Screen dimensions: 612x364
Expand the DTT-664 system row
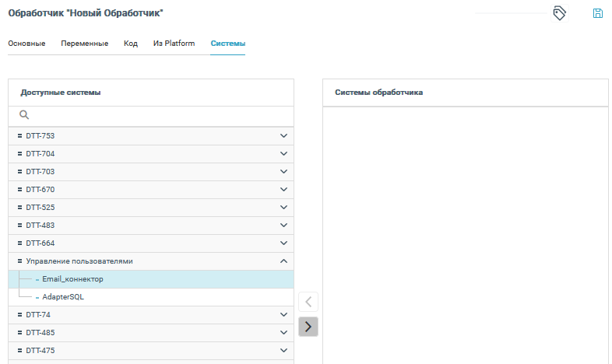(283, 243)
